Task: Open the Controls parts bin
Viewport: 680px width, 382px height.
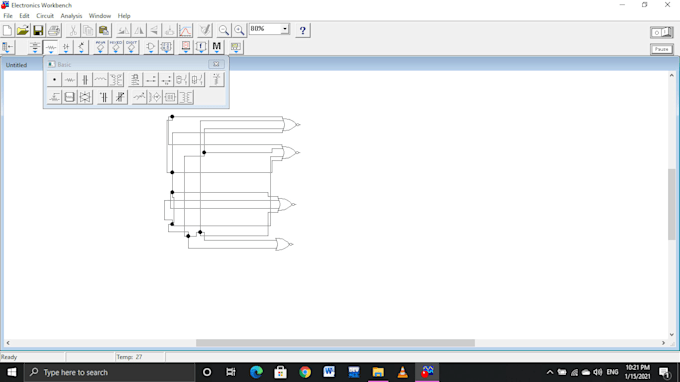Action: (x=201, y=47)
